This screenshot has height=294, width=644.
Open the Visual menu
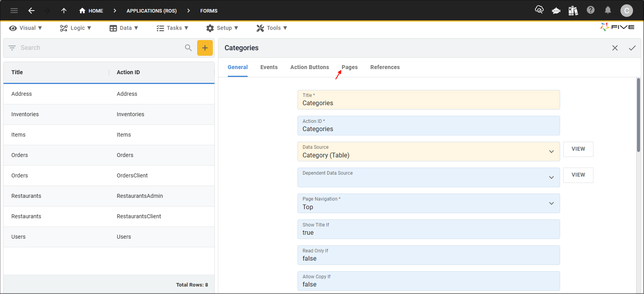click(25, 28)
